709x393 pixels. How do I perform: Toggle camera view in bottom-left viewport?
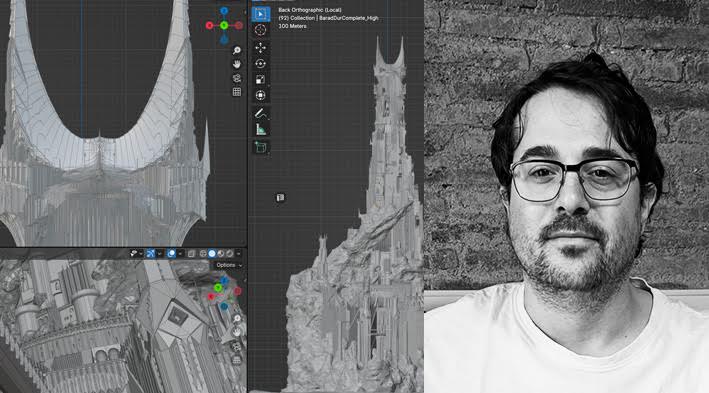(x=237, y=347)
